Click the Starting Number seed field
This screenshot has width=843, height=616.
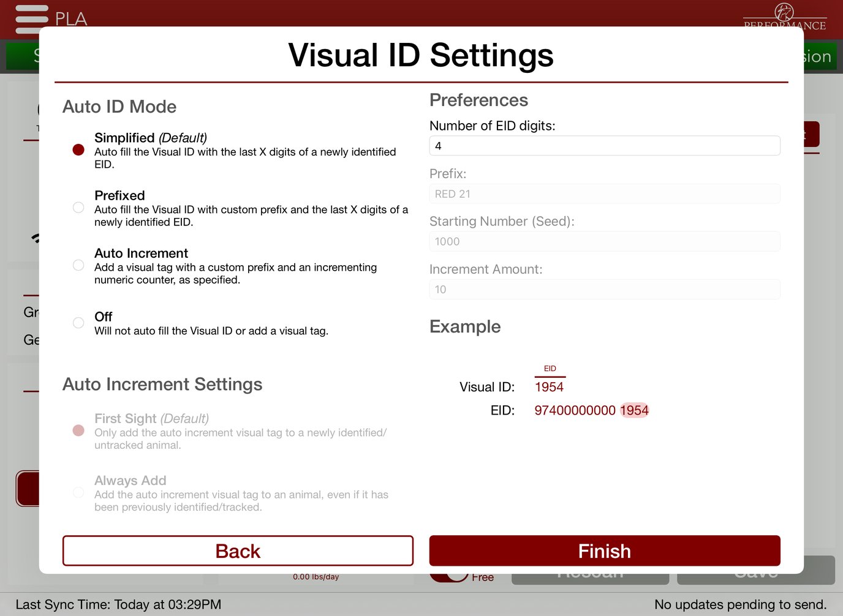click(604, 241)
